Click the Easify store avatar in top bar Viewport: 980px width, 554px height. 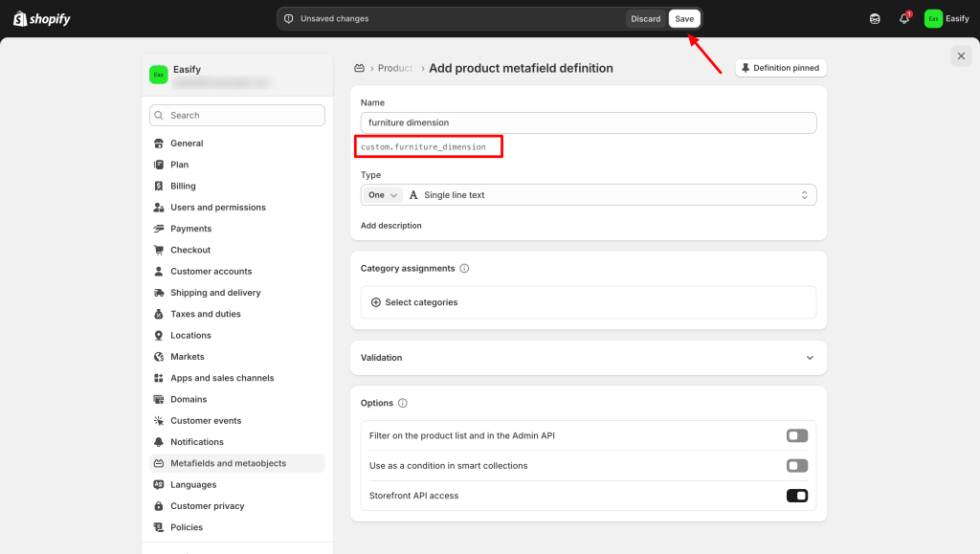point(933,19)
